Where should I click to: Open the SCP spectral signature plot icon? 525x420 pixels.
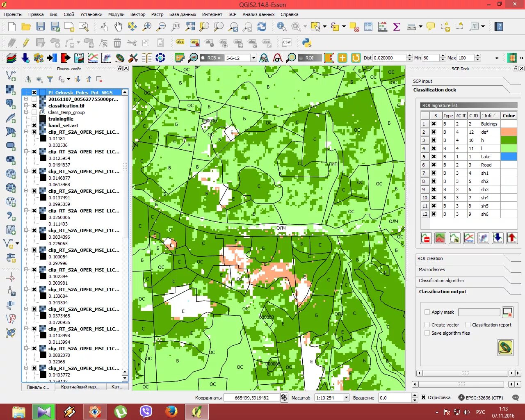click(93, 58)
